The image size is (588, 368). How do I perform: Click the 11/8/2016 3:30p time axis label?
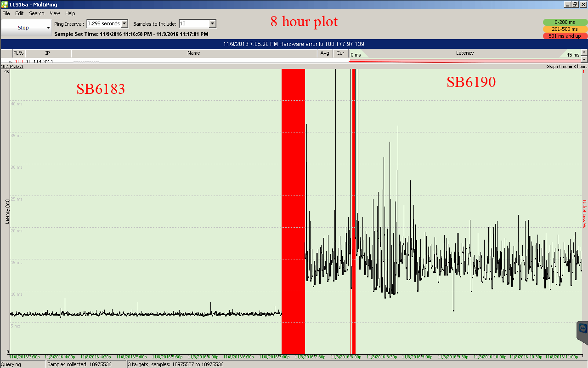point(25,357)
